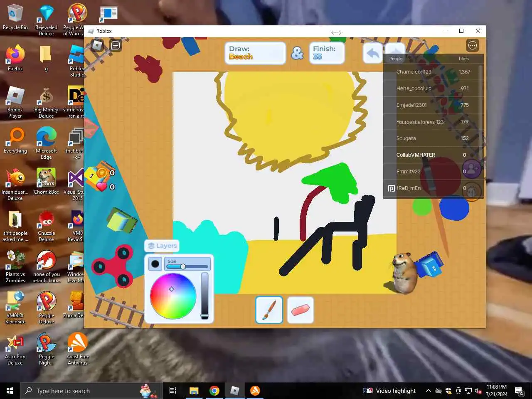The image size is (532, 399).
Task: Open the three-dots options menu
Action: point(473,45)
